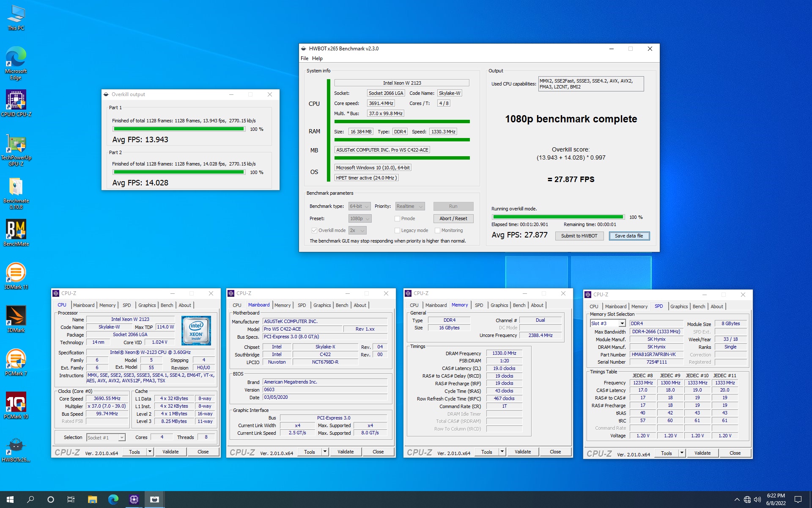Click HWBOT x265 title bar icon
The height and width of the screenshot is (508, 812).
pyautogui.click(x=303, y=49)
